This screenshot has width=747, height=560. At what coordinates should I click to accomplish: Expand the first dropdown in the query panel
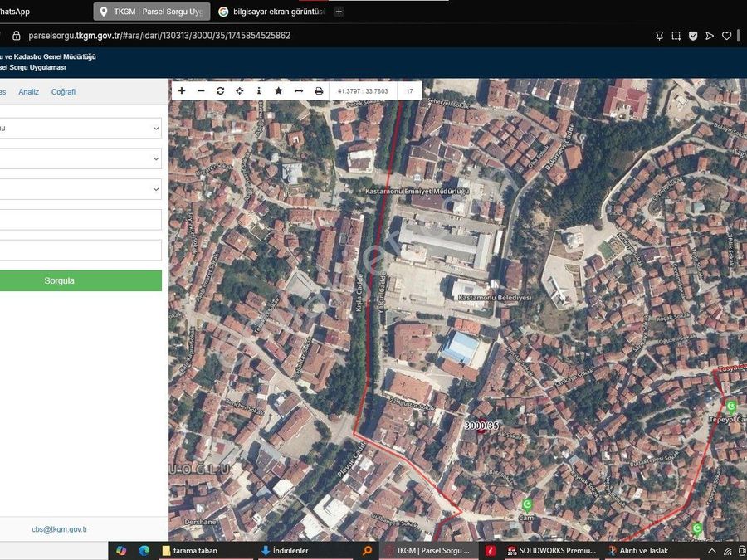(81, 128)
